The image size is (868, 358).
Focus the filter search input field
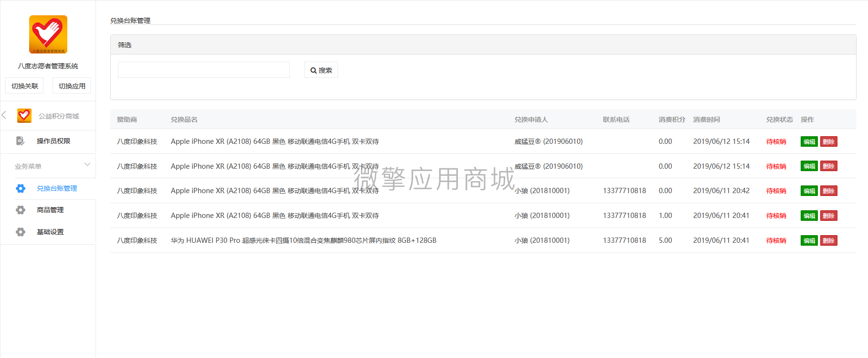[204, 70]
